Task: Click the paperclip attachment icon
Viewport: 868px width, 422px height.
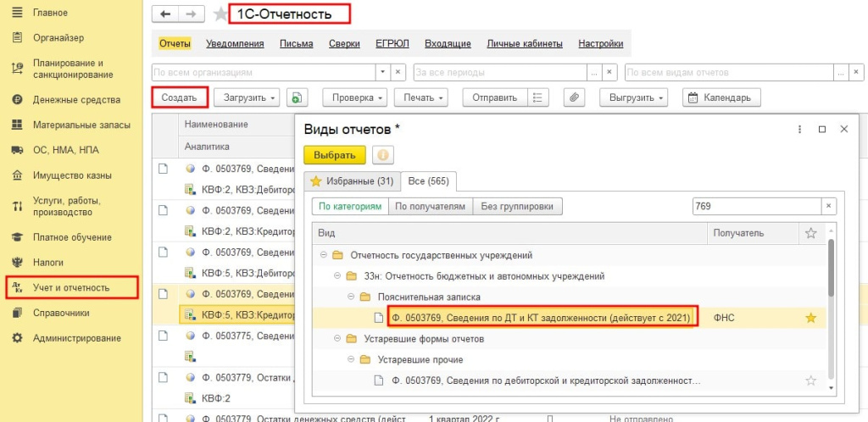Action: (x=575, y=97)
